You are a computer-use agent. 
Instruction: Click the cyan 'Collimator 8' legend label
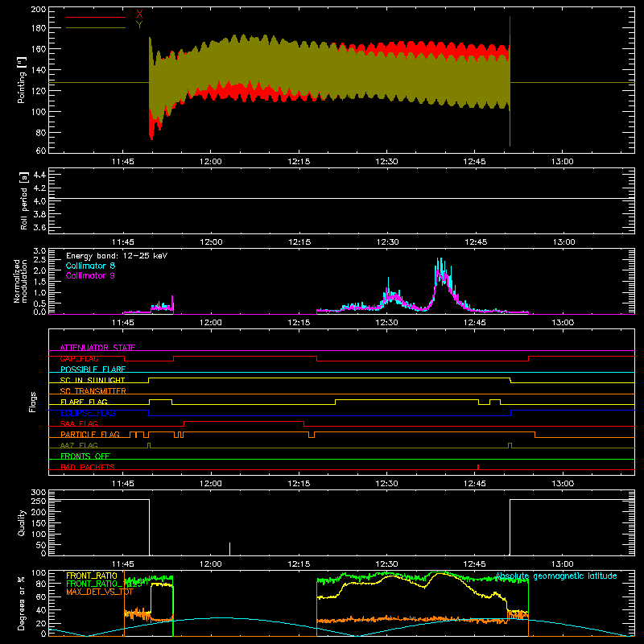90,266
